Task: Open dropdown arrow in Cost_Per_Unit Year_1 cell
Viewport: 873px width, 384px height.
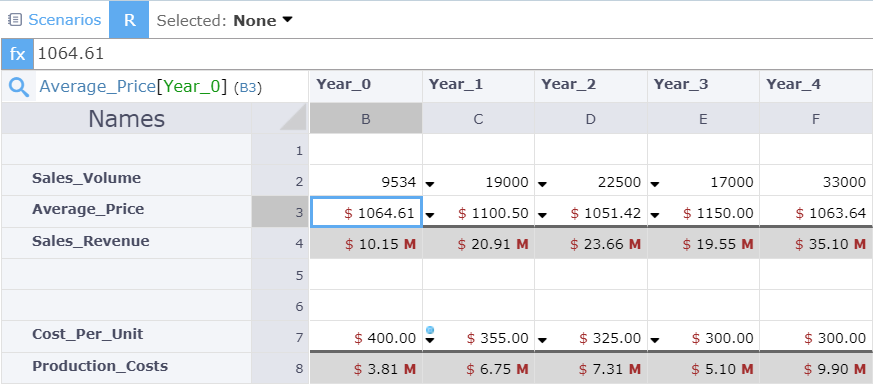Action: (430, 340)
